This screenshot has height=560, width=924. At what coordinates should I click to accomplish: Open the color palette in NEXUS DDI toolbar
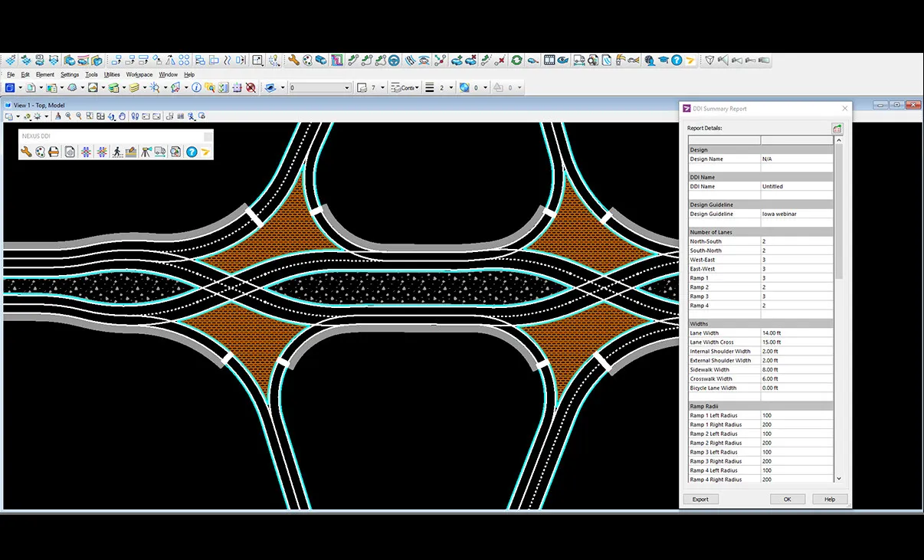click(x=40, y=152)
